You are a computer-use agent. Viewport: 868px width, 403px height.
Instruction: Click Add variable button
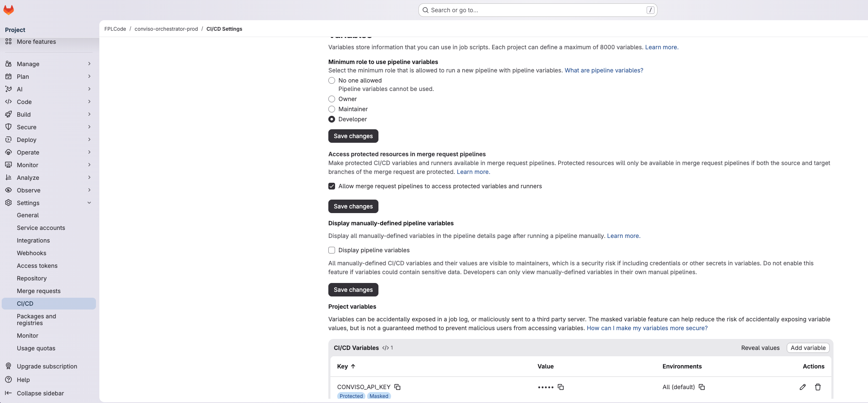808,348
